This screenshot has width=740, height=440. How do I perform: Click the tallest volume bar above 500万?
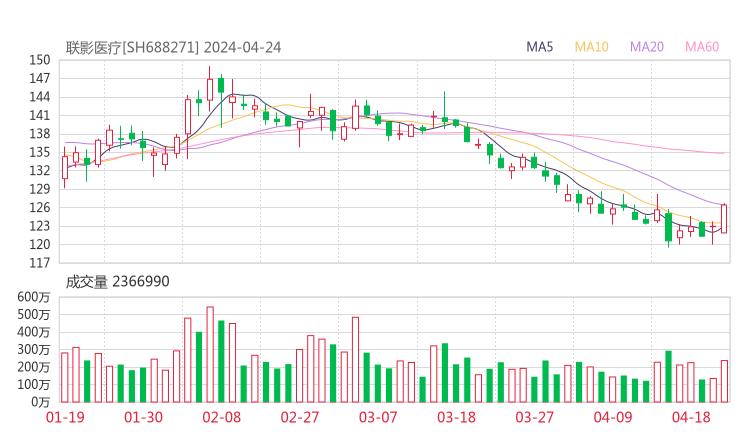(x=210, y=355)
